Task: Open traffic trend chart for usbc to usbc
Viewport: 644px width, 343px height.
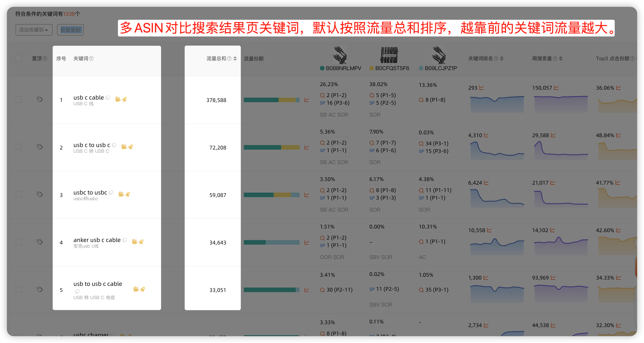Action: point(307,195)
